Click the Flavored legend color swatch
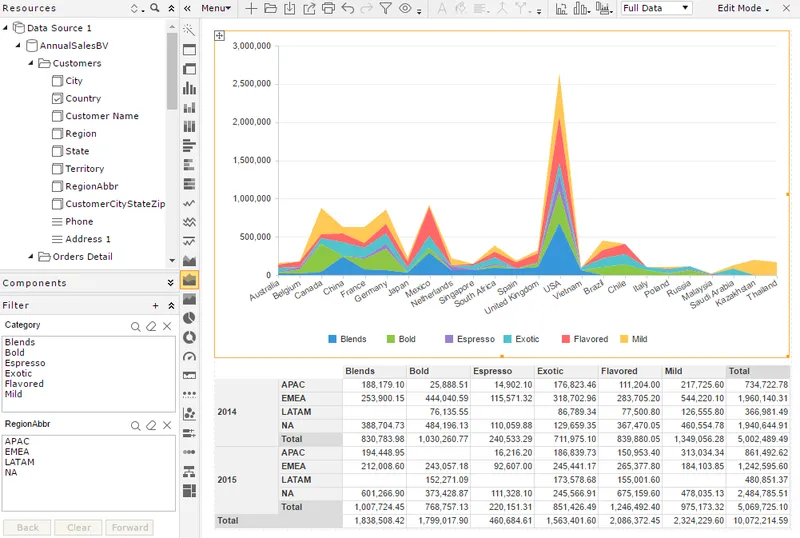Viewport: 800px width, 538px height. pyautogui.click(x=565, y=339)
